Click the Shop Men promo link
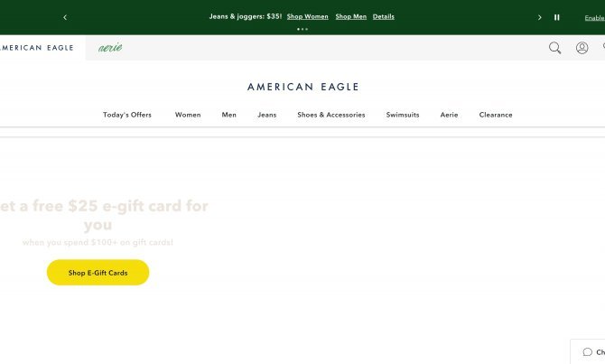This screenshot has width=605, height=364. 350,16
